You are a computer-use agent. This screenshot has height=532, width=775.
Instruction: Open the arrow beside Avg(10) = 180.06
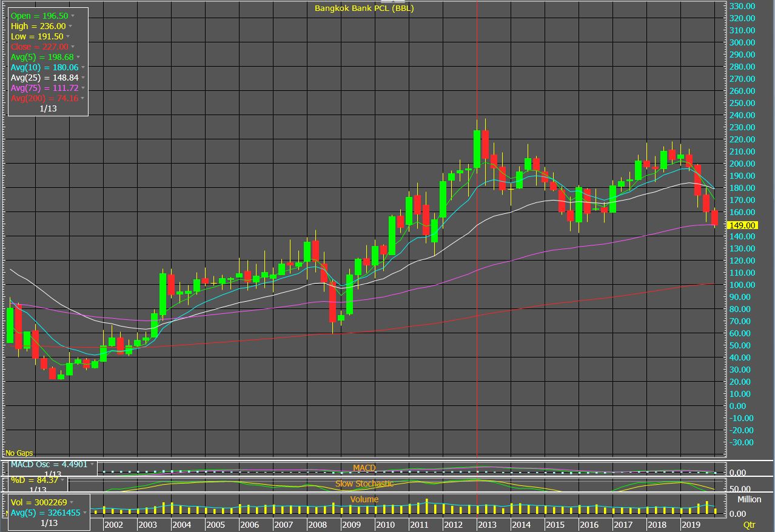pyautogui.click(x=82, y=68)
